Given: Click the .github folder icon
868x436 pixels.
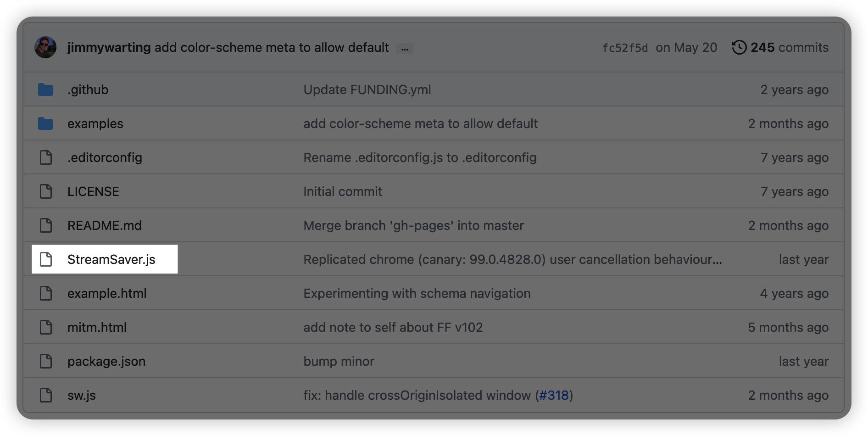Looking at the screenshot, I should pyautogui.click(x=45, y=89).
